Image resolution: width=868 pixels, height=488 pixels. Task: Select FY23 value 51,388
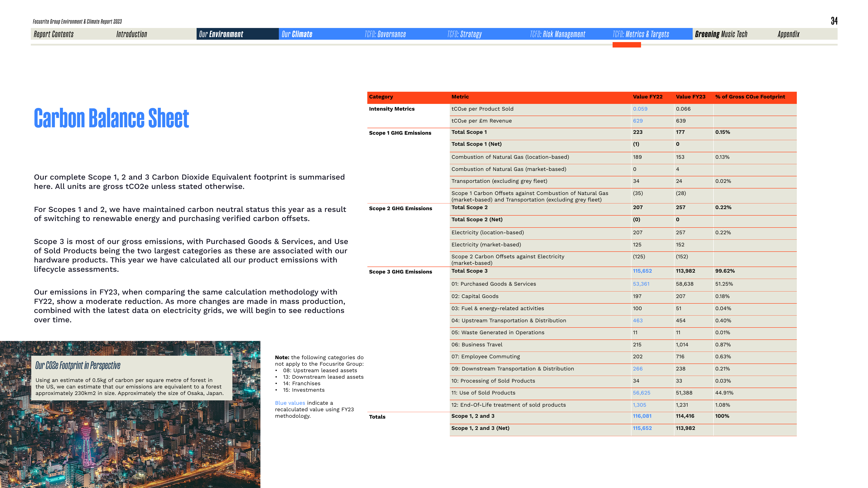coord(684,393)
